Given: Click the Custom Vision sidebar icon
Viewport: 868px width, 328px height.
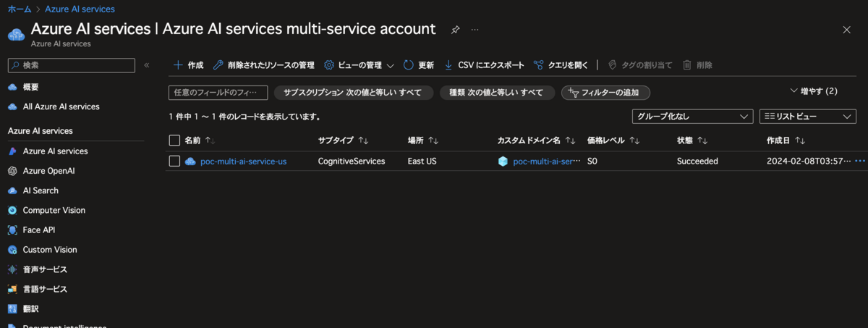Looking at the screenshot, I should 12,249.
